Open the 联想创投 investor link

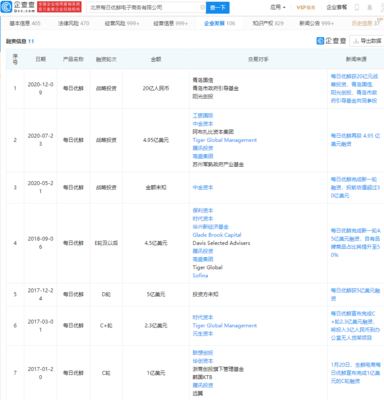pyautogui.click(x=203, y=353)
